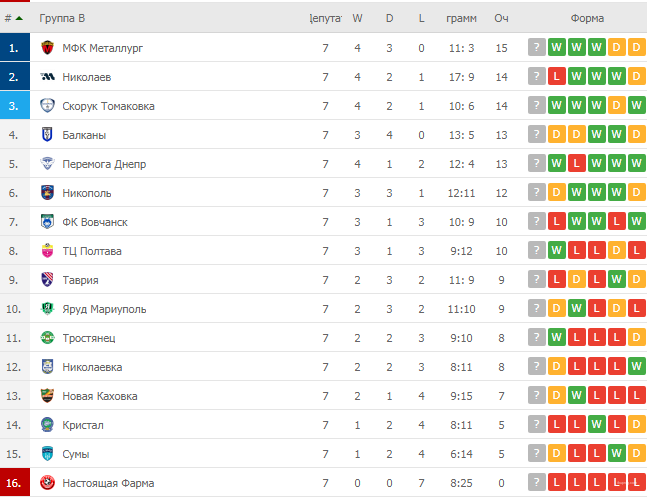Screen dimensions: 647x499
Task: Click the question mark badge for МФК Металлург
Action: 536,47
